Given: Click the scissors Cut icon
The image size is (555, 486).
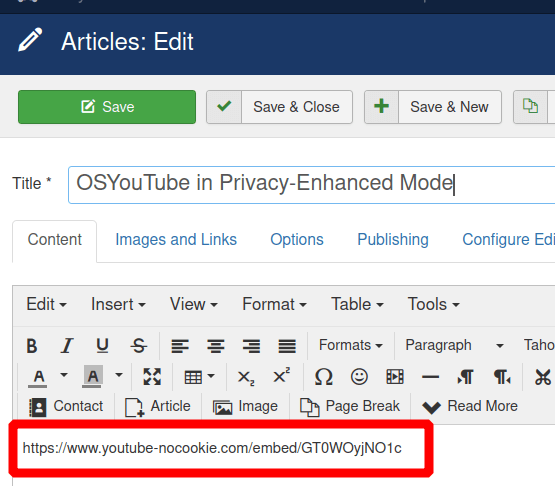Looking at the screenshot, I should pyautogui.click(x=543, y=377).
